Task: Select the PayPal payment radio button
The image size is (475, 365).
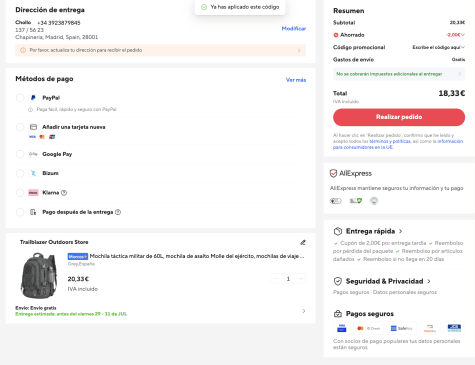Action: (20, 98)
